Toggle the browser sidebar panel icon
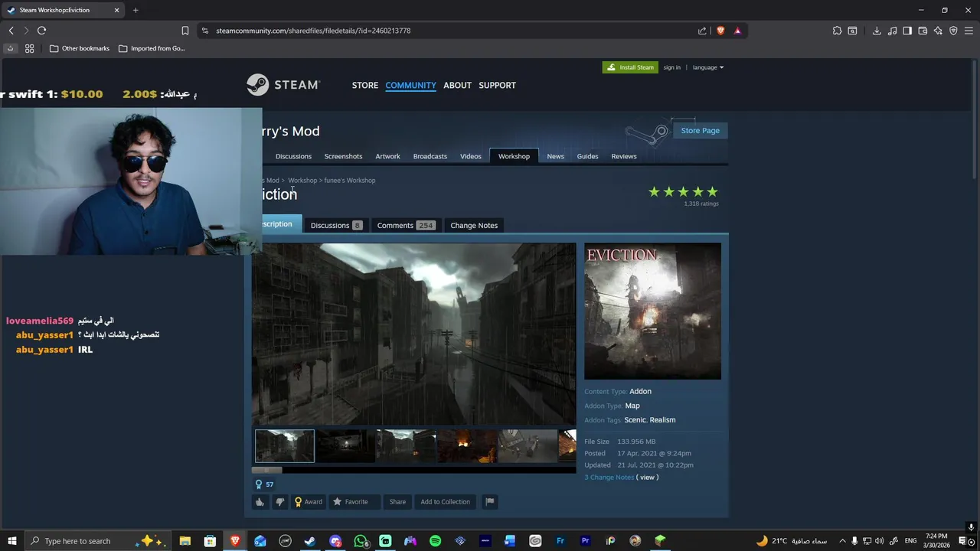Screen dimensions: 980x551 (907, 31)
